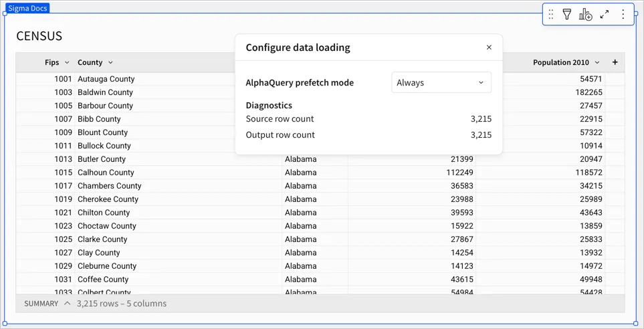Viewport: 644px width, 329px height.
Task: Click the Fips value 1015
Action: point(64,173)
